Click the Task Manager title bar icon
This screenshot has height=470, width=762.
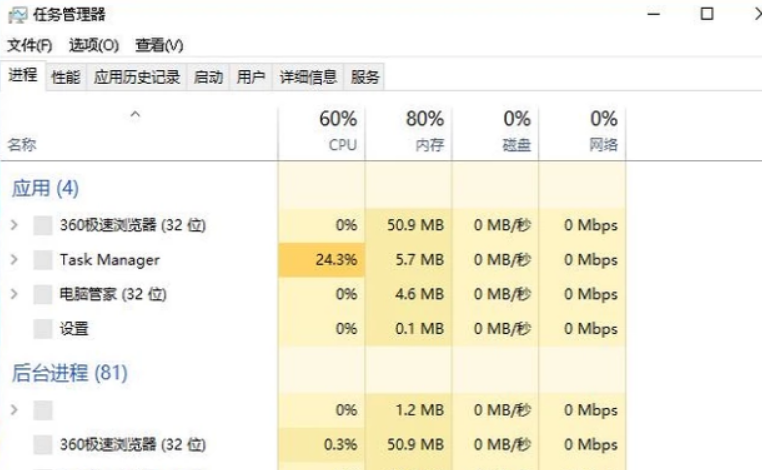[17, 14]
